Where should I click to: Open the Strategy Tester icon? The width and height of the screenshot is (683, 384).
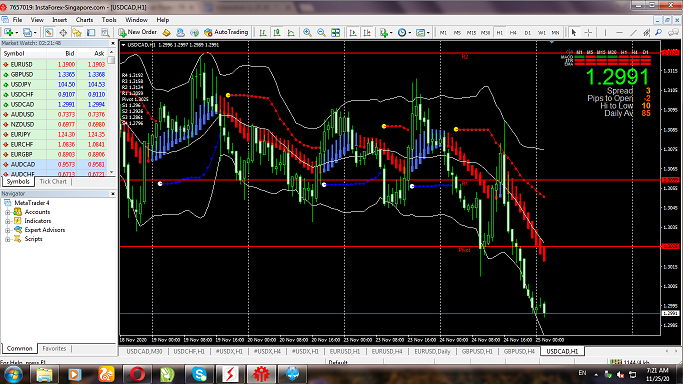click(105, 32)
